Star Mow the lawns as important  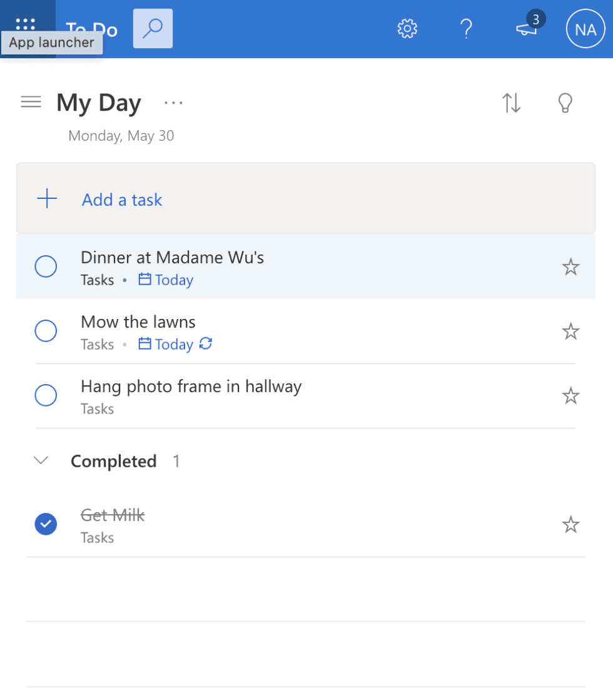pos(570,332)
